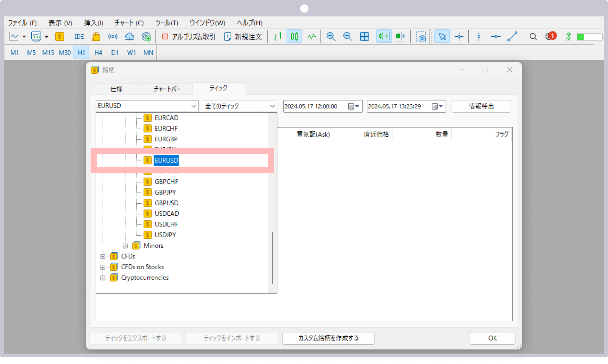Viewport: 608px width, 364px height.
Task: Open ファイル(F) menu
Action: 22,23
